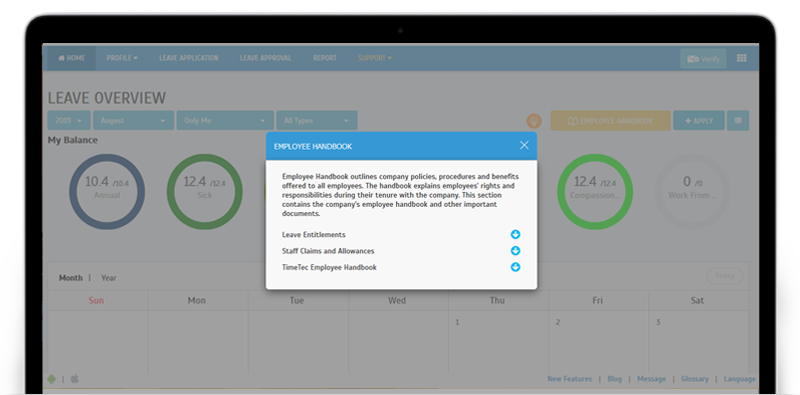The image size is (800, 395).
Task: Open the Only Me filter dropdown
Action: (x=224, y=120)
